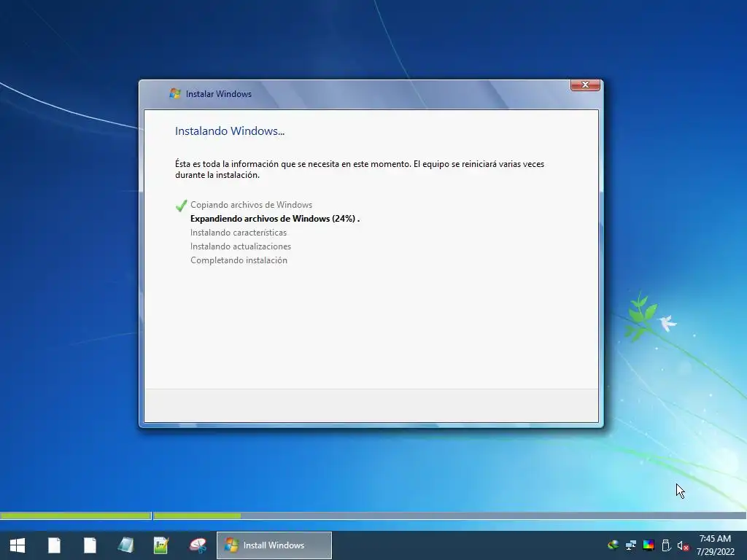Screen dimensions: 747x560
Task: Click the blank page icon beside the notepad icon
Action: [x=90, y=545]
